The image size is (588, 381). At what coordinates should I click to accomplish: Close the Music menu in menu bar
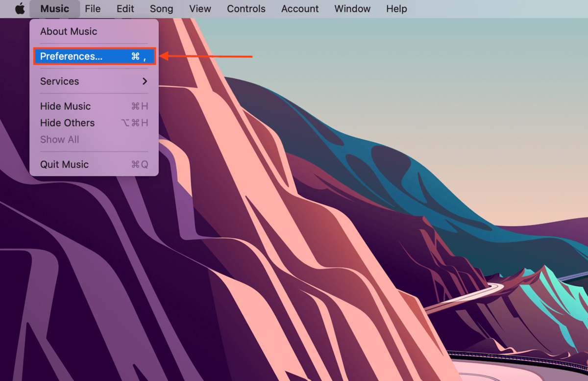pos(54,9)
